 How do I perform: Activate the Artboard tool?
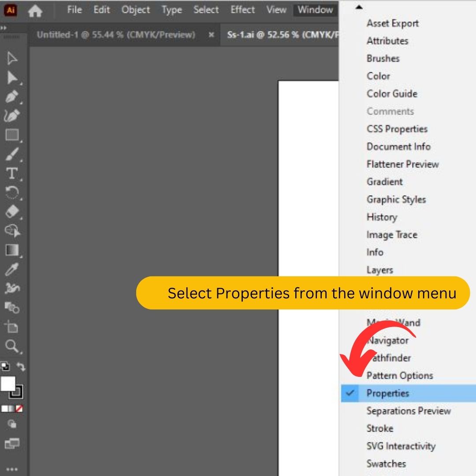click(12, 327)
